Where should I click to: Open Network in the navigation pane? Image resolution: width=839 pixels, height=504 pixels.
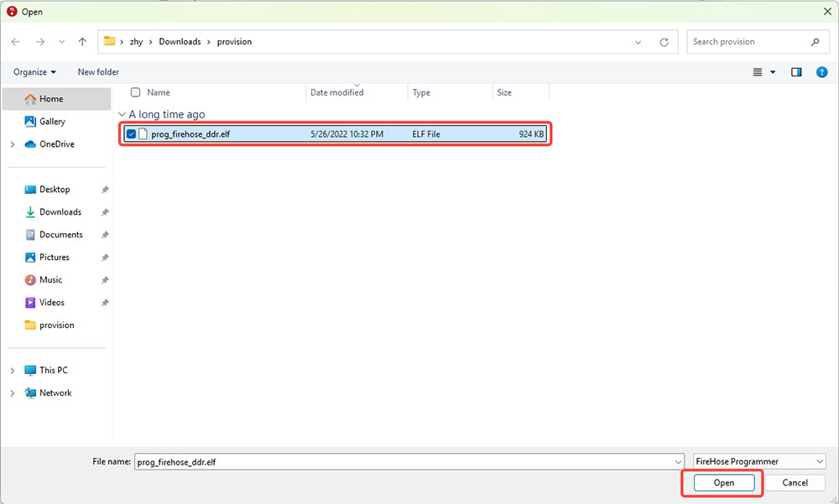[55, 392]
